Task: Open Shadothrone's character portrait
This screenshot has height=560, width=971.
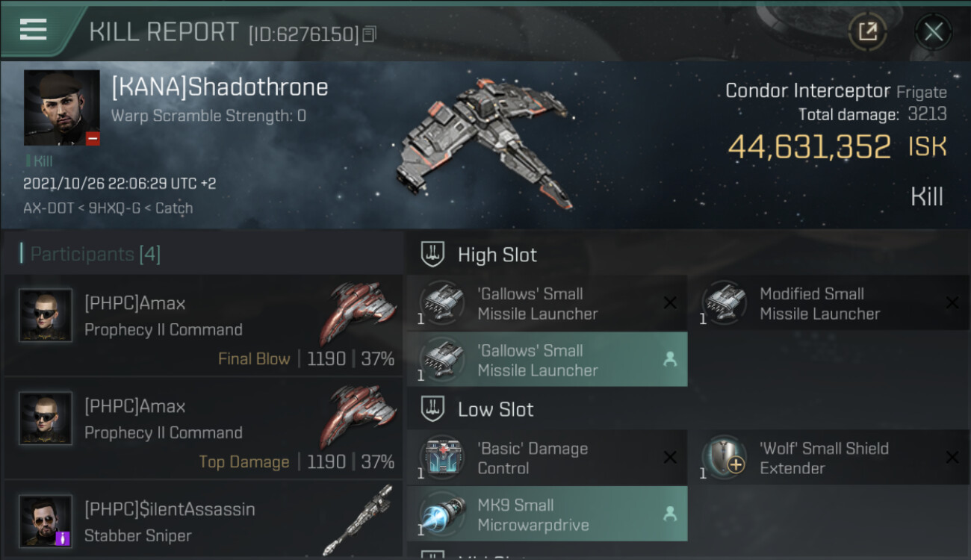Action: point(62,108)
